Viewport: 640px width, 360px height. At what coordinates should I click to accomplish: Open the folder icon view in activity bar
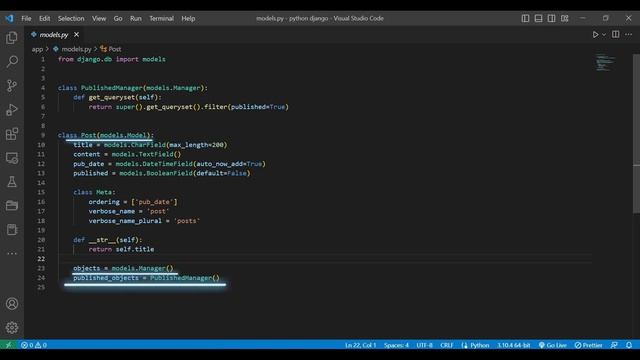coord(12,205)
